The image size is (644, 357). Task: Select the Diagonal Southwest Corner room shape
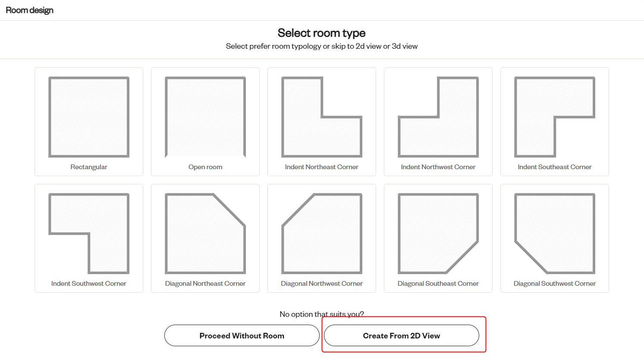[555, 234]
